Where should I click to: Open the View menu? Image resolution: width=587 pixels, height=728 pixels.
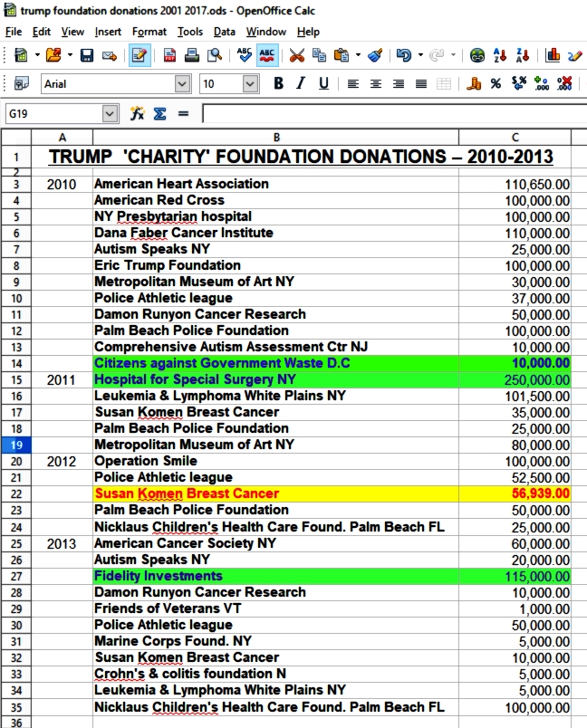[x=72, y=32]
